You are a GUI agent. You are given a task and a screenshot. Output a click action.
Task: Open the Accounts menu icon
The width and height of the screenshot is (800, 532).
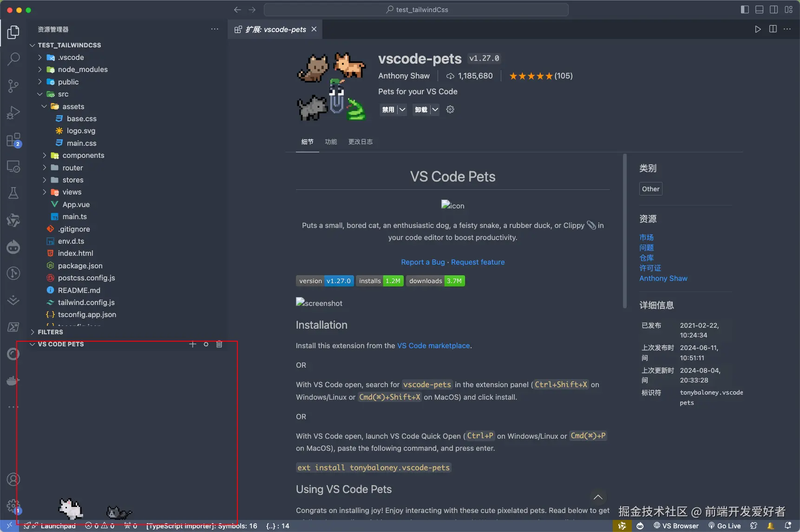tap(13, 479)
